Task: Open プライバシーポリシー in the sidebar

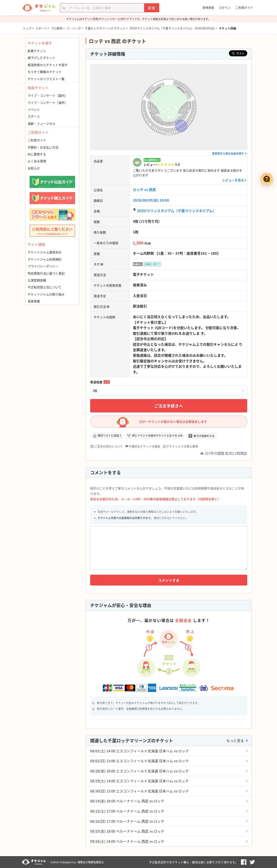Action: click(43, 266)
